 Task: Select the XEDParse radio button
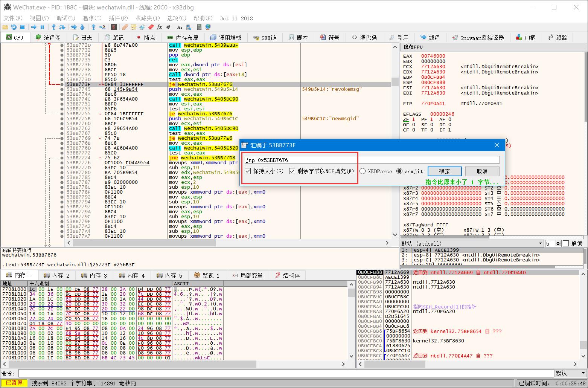pyautogui.click(x=363, y=171)
